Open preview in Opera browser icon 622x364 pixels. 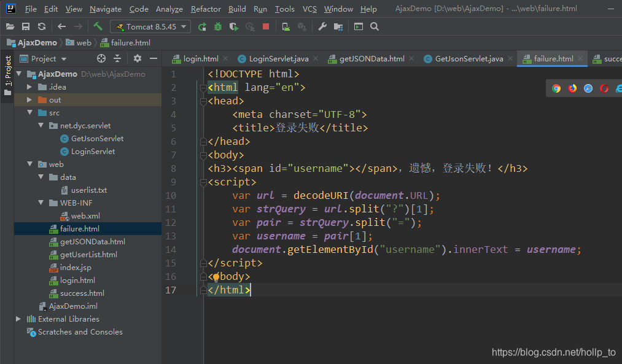pyautogui.click(x=604, y=88)
